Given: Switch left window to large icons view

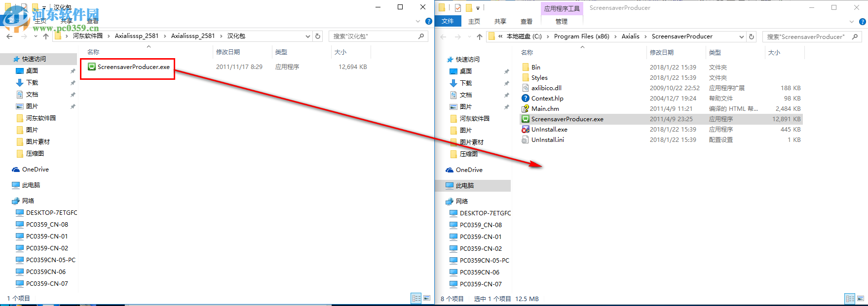Looking at the screenshot, I should 427,298.
